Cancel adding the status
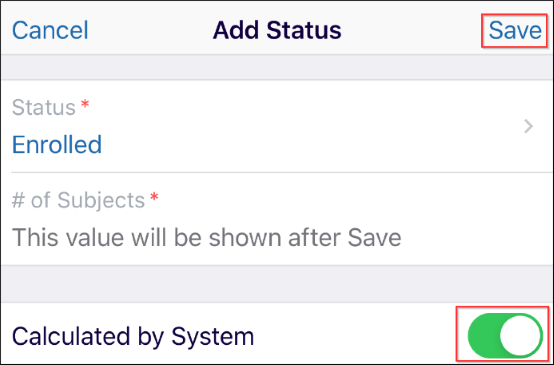Screen dimensions: 554x365 (50, 30)
